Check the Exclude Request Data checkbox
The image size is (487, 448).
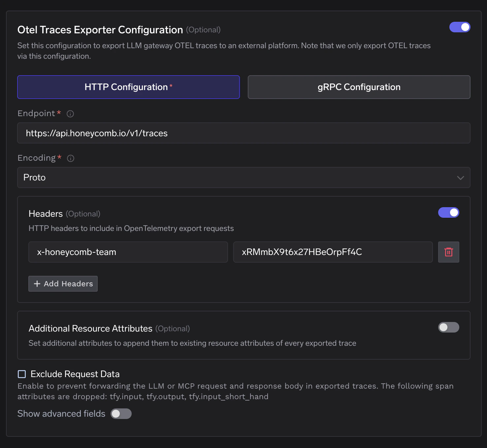coord(22,374)
